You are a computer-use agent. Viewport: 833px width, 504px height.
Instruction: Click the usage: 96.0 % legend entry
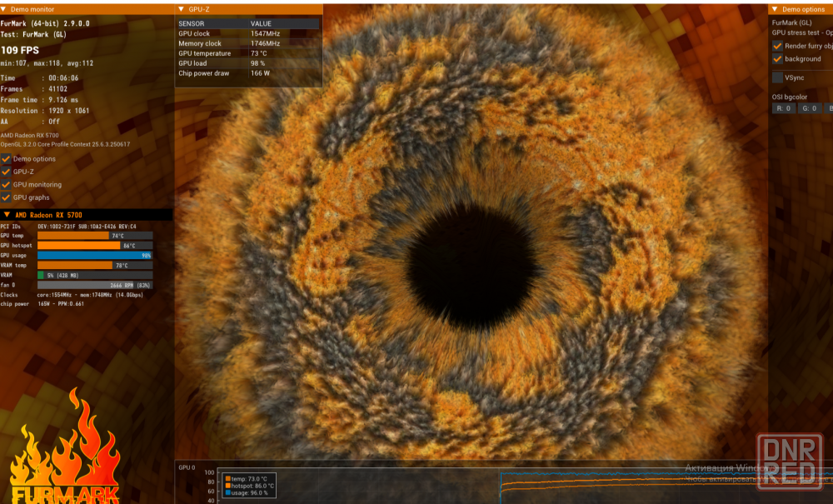pyautogui.click(x=247, y=493)
